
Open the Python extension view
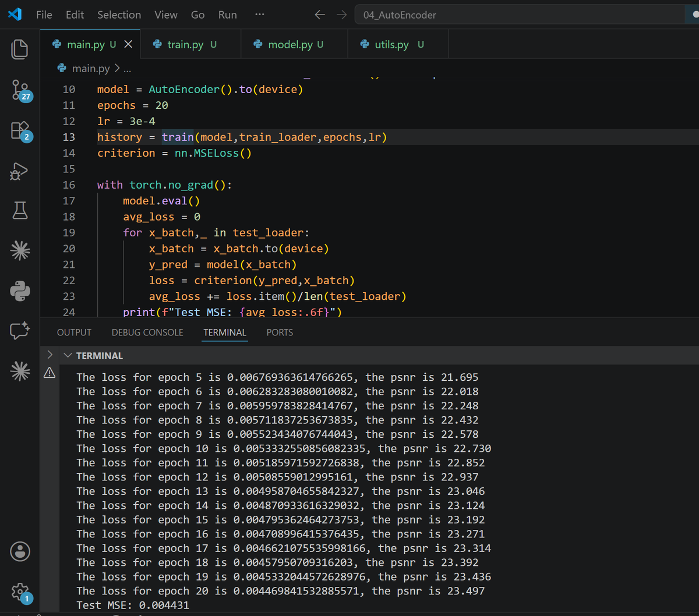(20, 291)
